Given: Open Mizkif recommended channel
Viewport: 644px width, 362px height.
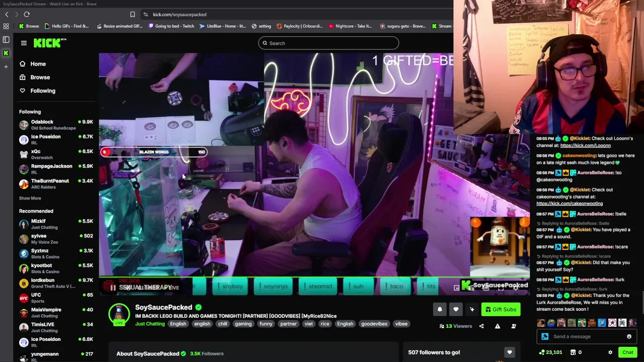Looking at the screenshot, I should (55, 224).
